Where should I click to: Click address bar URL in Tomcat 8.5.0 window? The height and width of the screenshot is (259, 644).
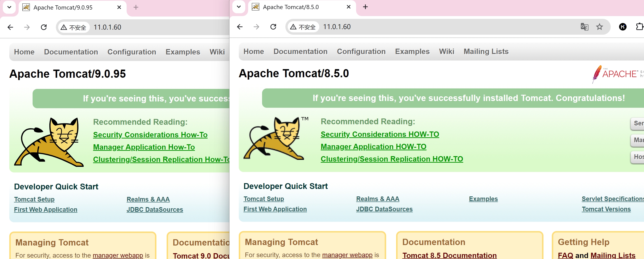[337, 27]
